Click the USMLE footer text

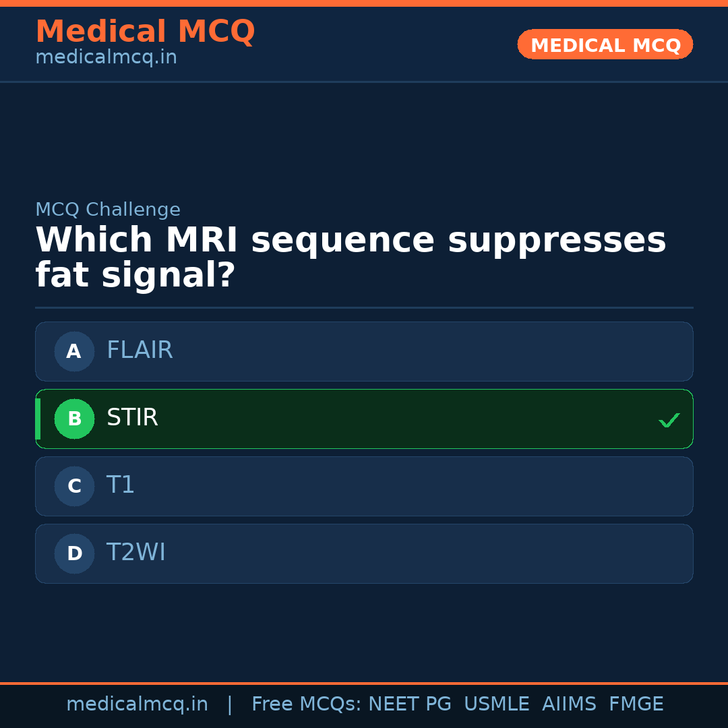(496, 704)
